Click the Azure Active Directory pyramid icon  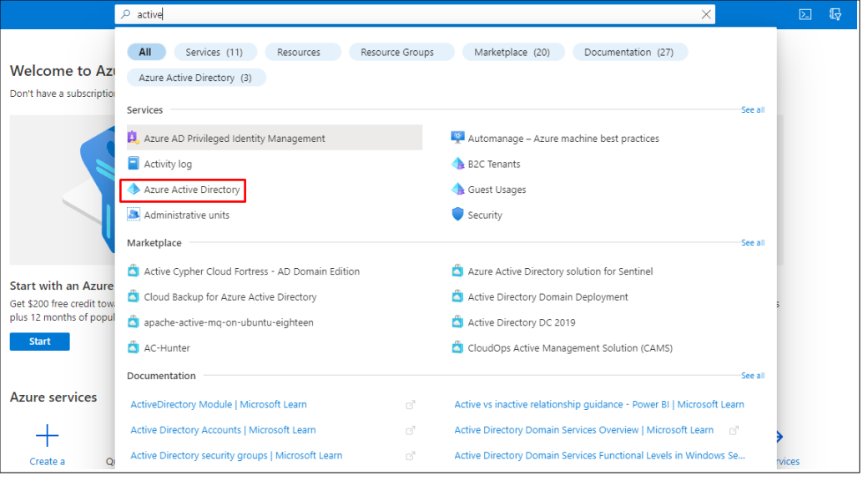134,189
